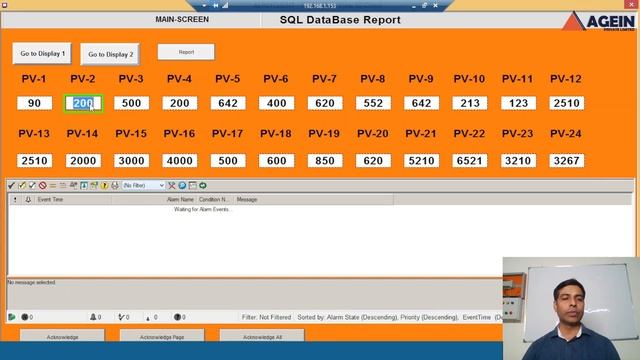Click the Acknowledge button
Screen dimensions: 640x360
(62, 336)
